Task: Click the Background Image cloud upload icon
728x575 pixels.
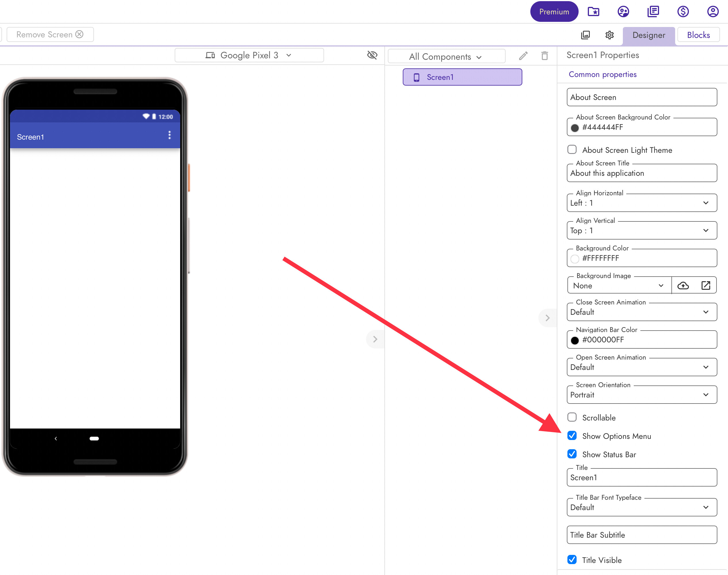Action: [683, 285]
